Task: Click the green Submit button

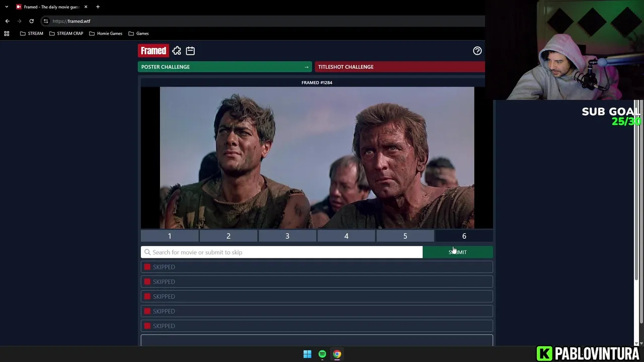Action: 458,252
